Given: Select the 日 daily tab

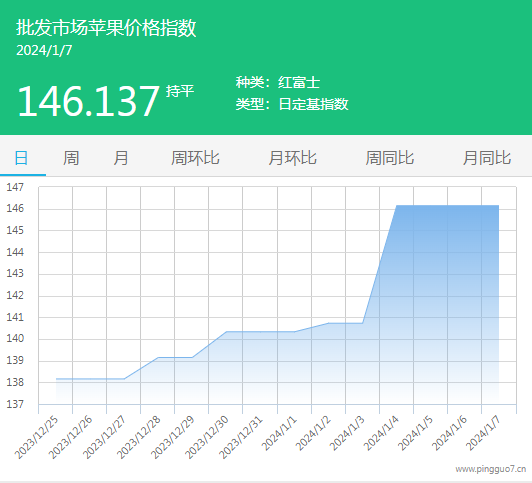Looking at the screenshot, I should pos(21,158).
